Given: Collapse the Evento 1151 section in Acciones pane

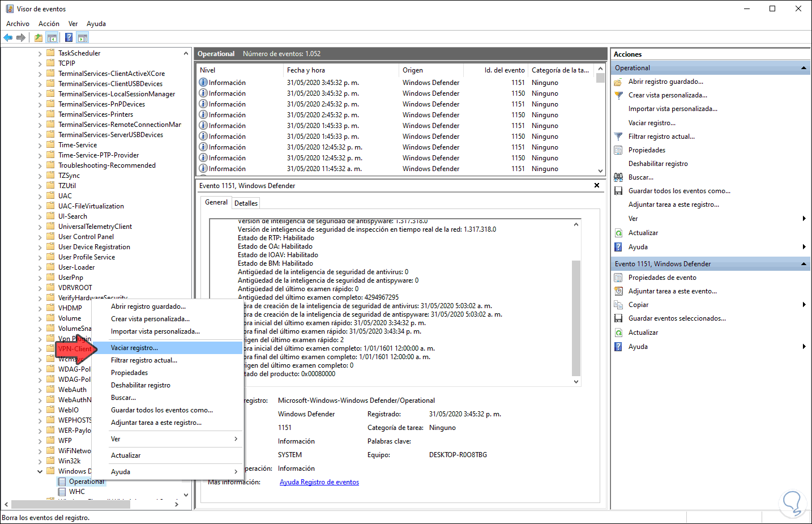Looking at the screenshot, I should pyautogui.click(x=804, y=264).
